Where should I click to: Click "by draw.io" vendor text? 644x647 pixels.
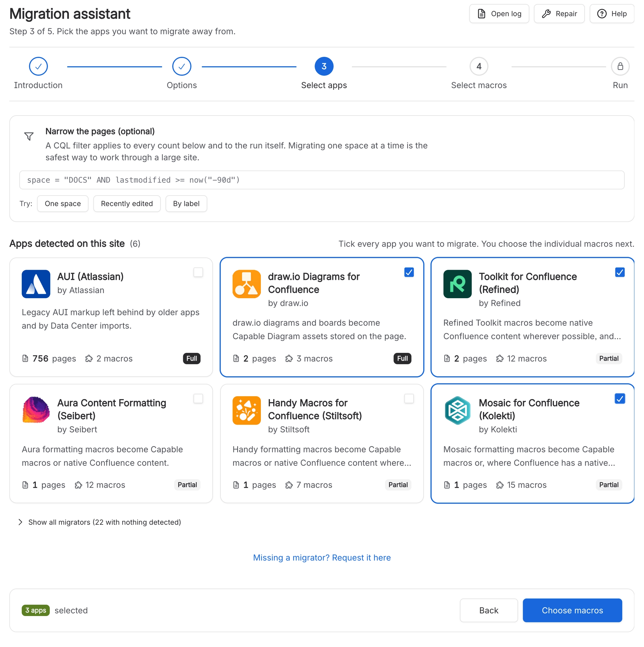(x=288, y=303)
